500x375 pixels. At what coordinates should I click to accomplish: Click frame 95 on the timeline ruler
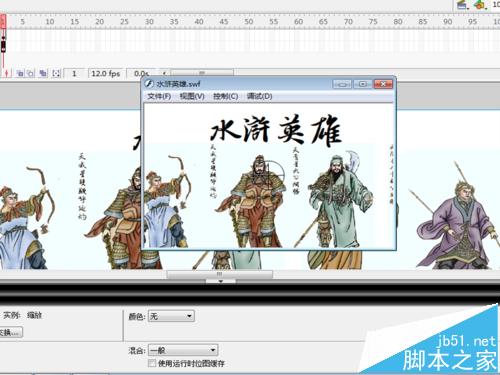point(472,22)
